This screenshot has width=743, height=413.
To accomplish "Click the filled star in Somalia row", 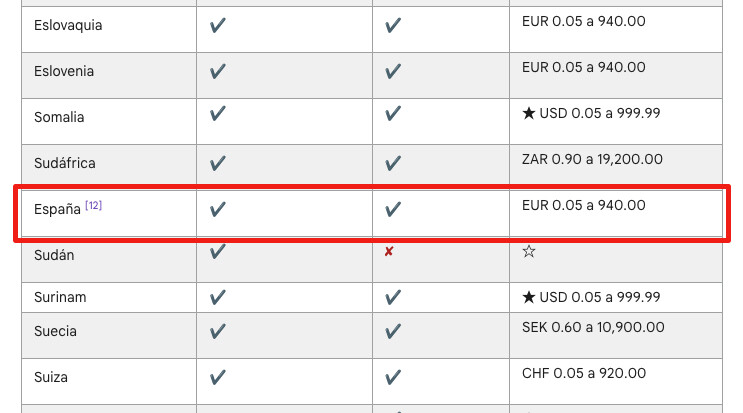I will click(x=529, y=114).
